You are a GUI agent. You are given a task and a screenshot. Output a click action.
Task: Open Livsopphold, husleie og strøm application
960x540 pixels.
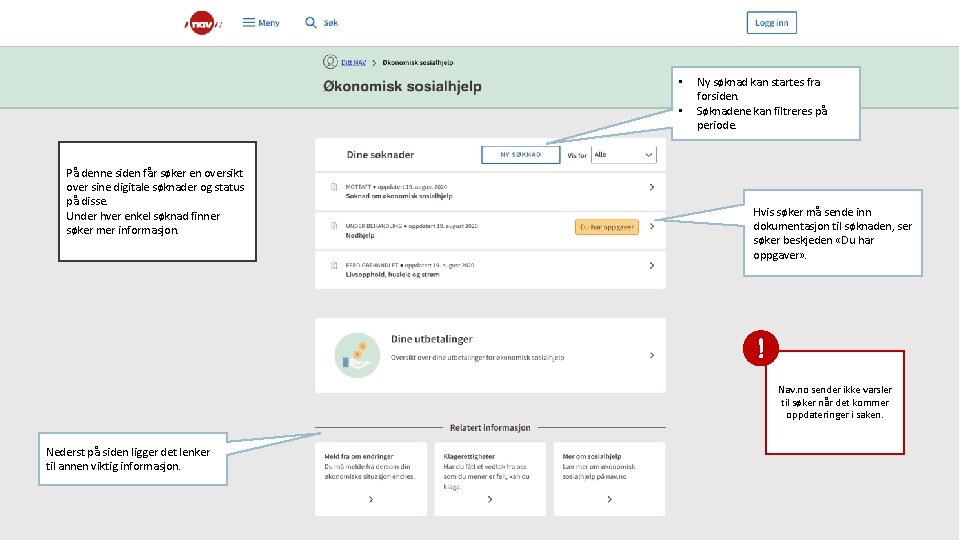(490, 270)
